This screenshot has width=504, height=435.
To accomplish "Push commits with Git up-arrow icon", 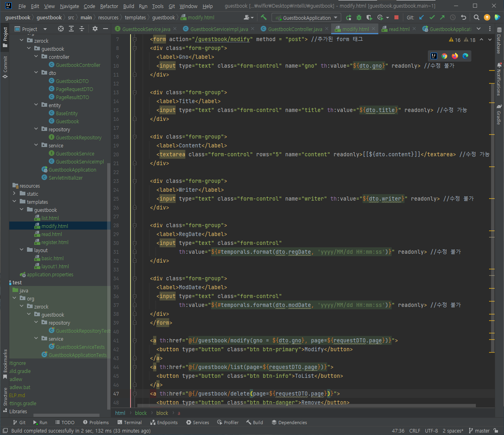I will tap(442, 17).
